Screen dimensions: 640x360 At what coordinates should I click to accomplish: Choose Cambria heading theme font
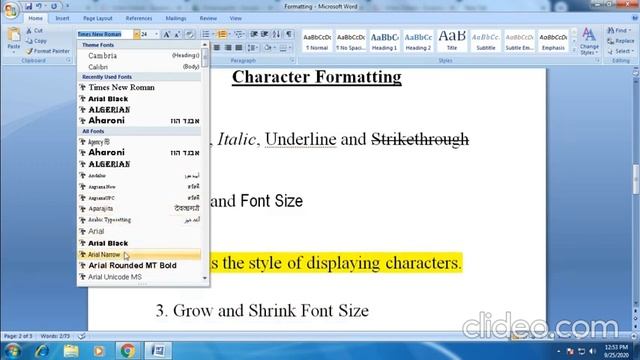(139, 56)
